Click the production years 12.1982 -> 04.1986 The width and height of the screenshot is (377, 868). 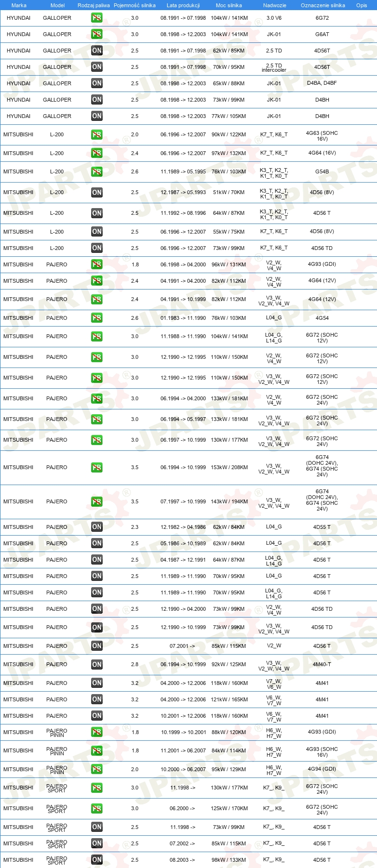tap(183, 527)
